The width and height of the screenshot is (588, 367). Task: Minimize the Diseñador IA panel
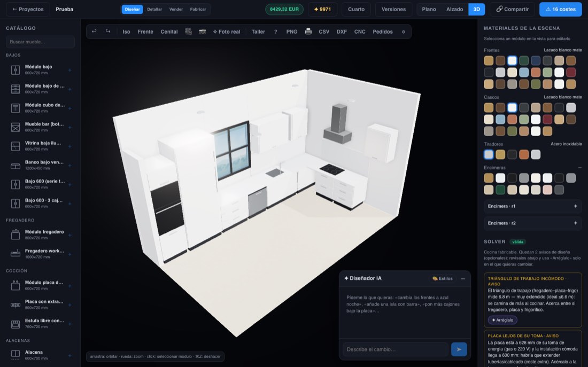click(x=463, y=278)
